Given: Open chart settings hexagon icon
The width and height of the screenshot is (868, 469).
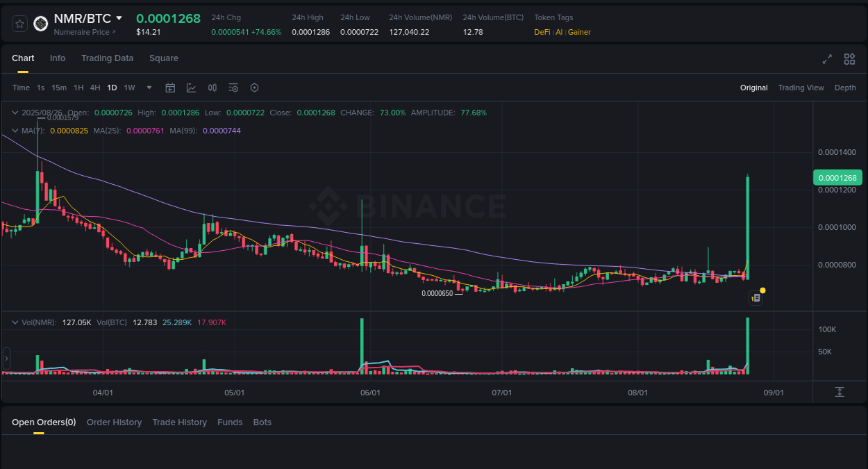Looking at the screenshot, I should click(x=254, y=88).
